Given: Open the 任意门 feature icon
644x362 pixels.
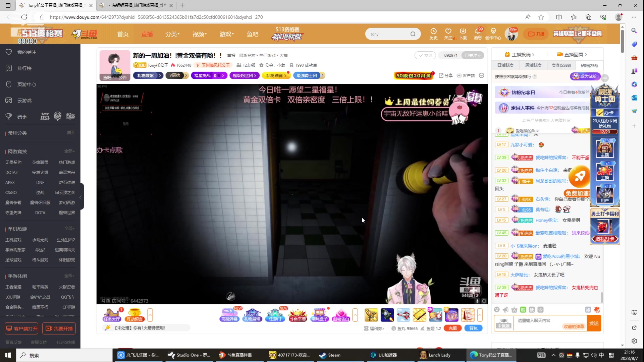Looking at the screenshot, I should 275,315.
